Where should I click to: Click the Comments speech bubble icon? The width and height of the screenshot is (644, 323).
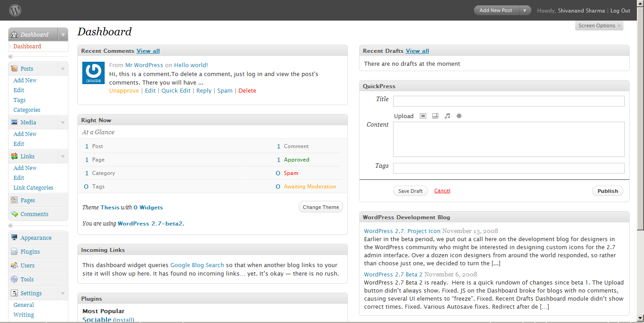click(14, 214)
